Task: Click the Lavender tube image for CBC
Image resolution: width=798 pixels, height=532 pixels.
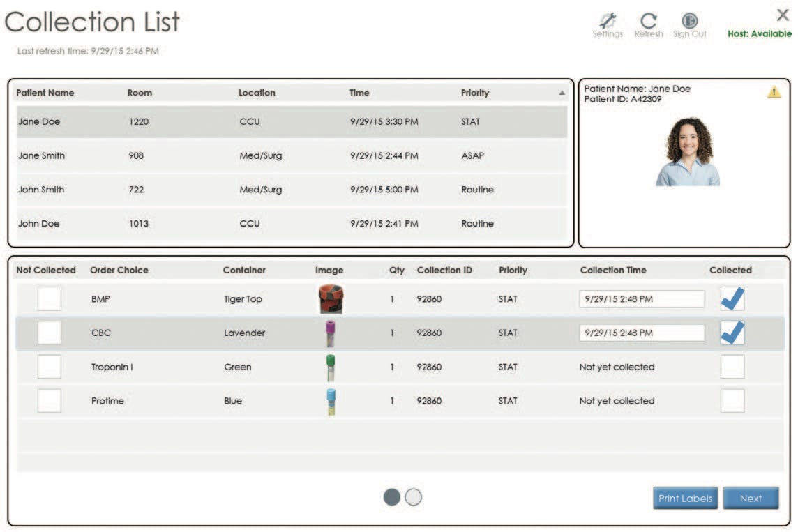Action: click(x=329, y=333)
